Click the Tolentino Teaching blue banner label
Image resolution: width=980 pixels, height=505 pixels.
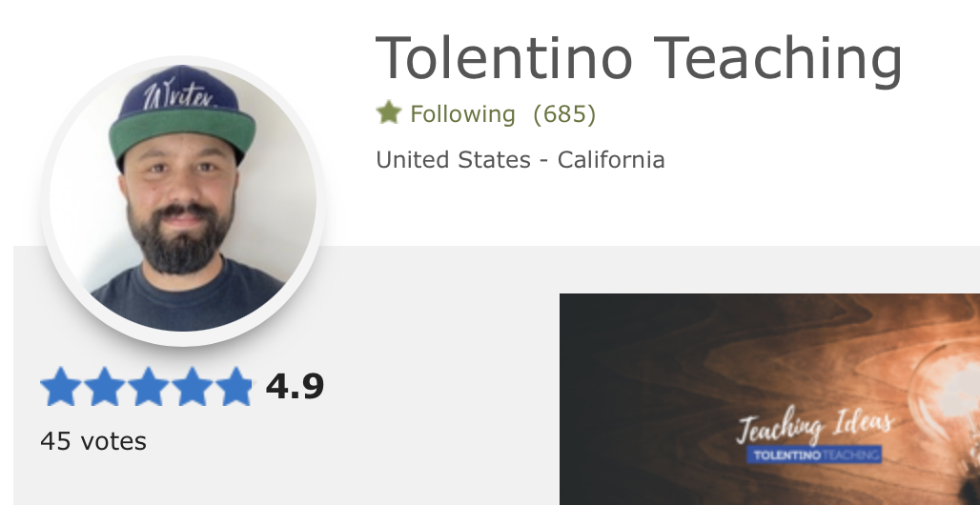(x=816, y=455)
